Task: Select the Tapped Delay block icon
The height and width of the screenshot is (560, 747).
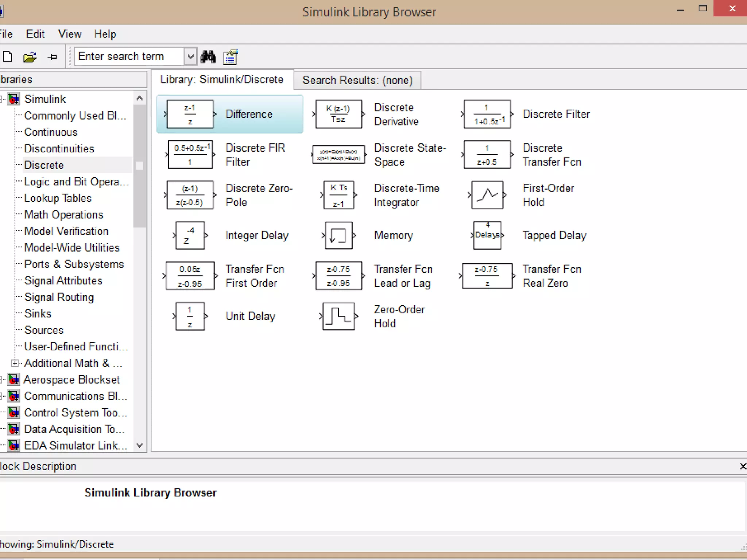Action: click(487, 236)
